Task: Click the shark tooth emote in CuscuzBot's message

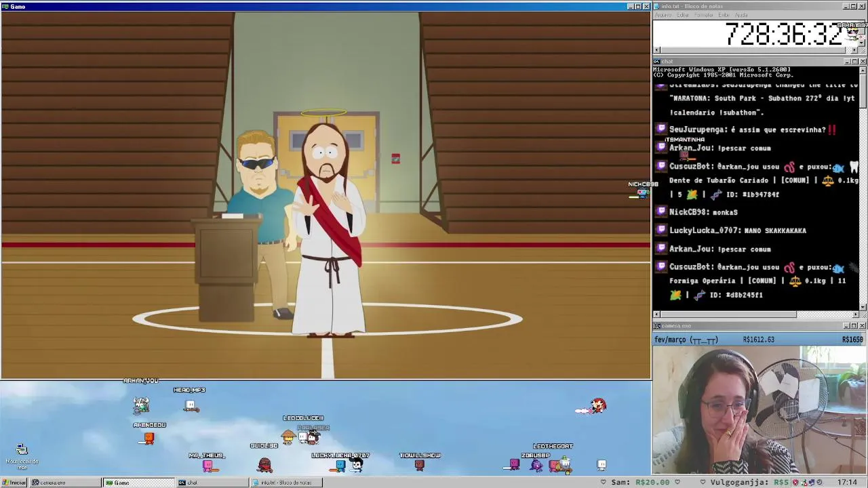Action: pos(854,167)
